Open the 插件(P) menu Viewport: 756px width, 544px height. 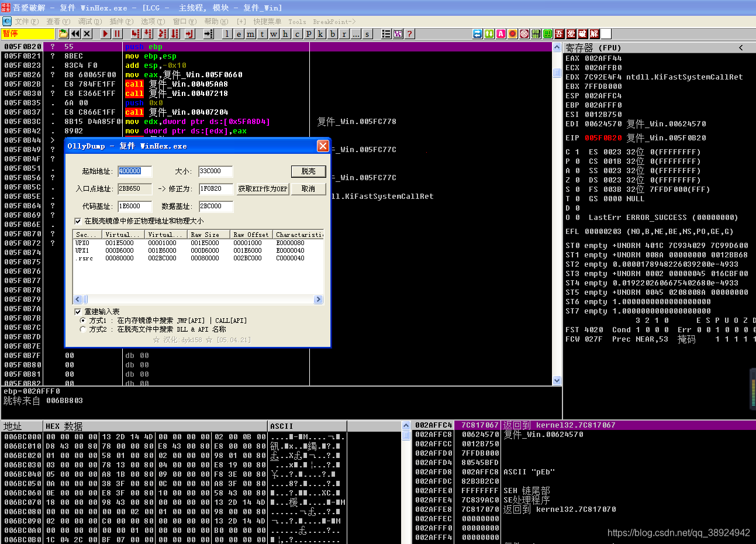(121, 22)
